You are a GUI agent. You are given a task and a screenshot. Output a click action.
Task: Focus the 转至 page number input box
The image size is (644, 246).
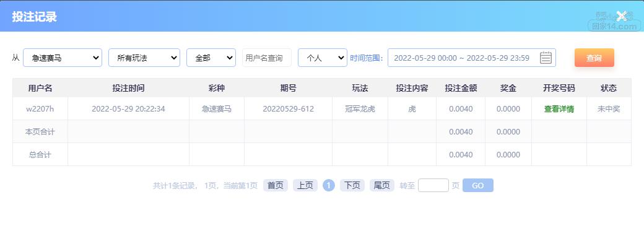[433, 185]
